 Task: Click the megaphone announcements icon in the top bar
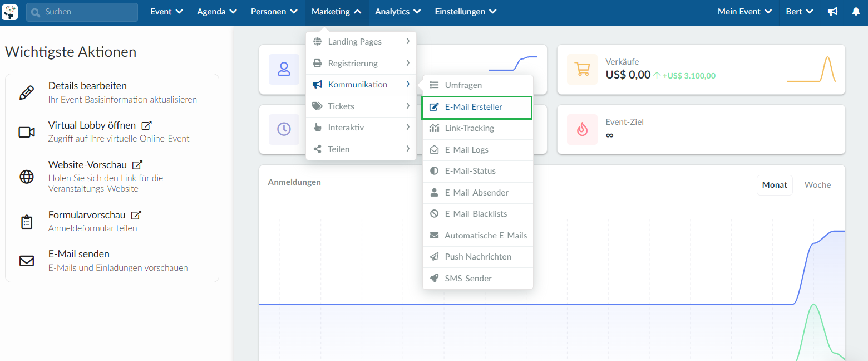coord(832,12)
